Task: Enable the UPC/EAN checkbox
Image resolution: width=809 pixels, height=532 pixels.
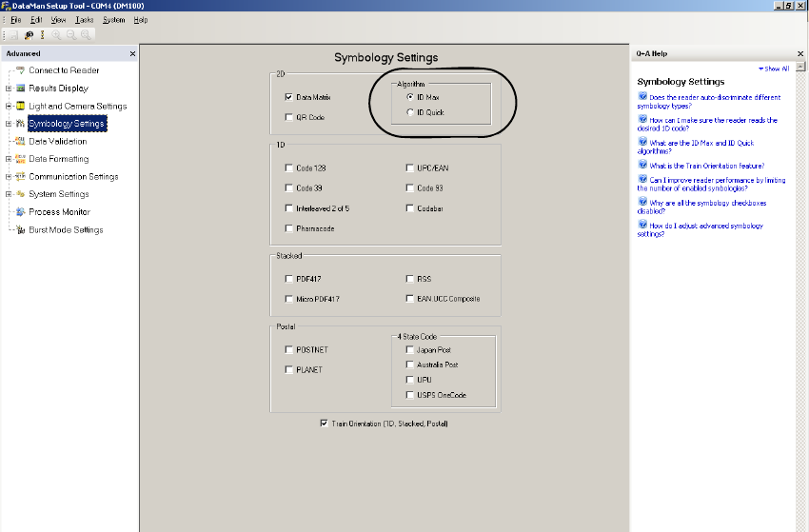Action: (x=409, y=167)
